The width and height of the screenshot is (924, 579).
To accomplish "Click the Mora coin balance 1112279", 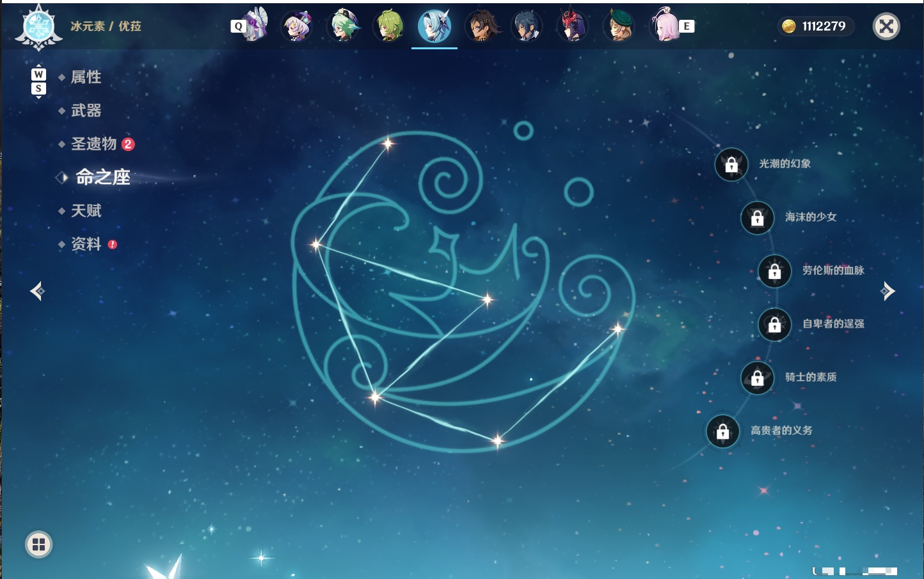I will pos(816,26).
